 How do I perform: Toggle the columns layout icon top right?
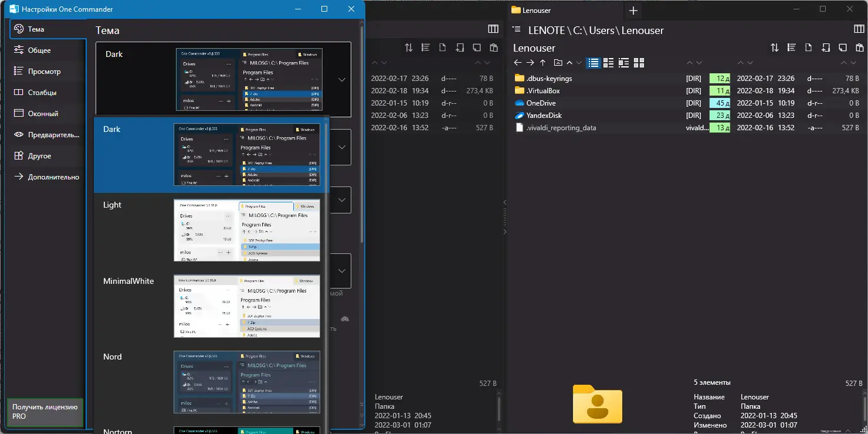[x=859, y=29]
